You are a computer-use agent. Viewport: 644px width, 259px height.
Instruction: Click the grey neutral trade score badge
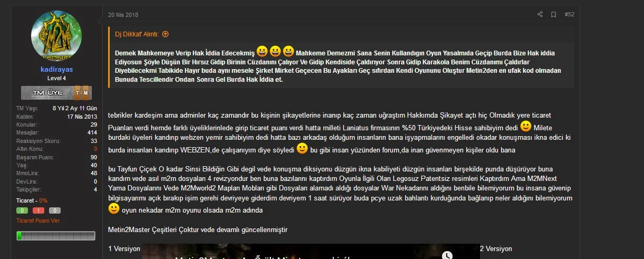click(x=55, y=210)
